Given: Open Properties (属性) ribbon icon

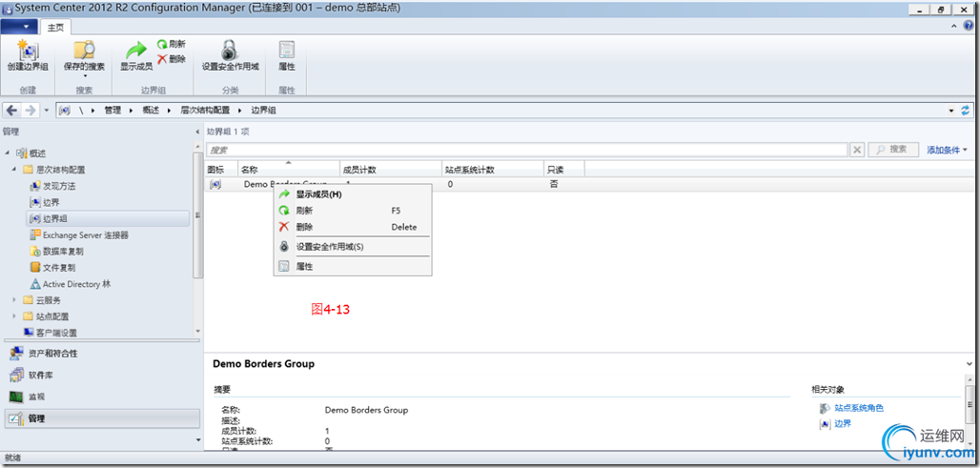Looking at the screenshot, I should pos(286,51).
